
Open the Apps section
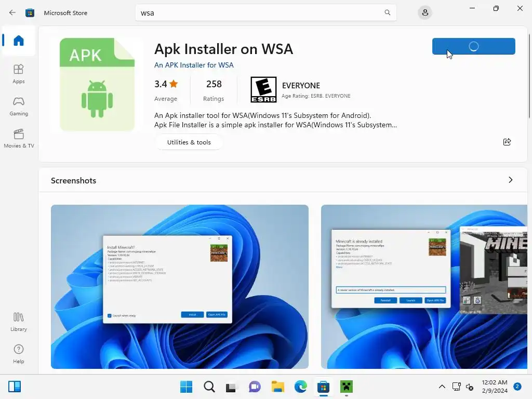click(x=19, y=74)
